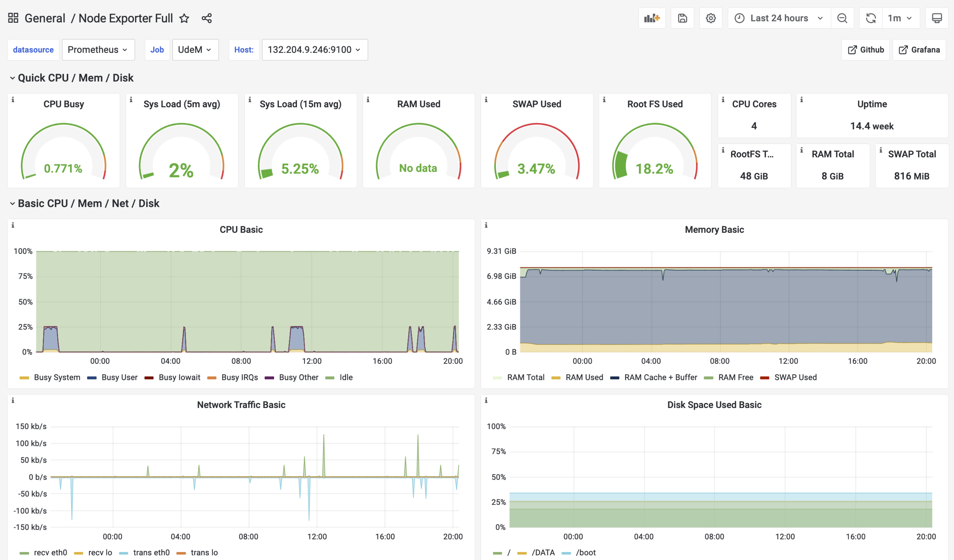954x560 pixels.
Task: Open the dashboard search grid icon
Action: [13, 18]
